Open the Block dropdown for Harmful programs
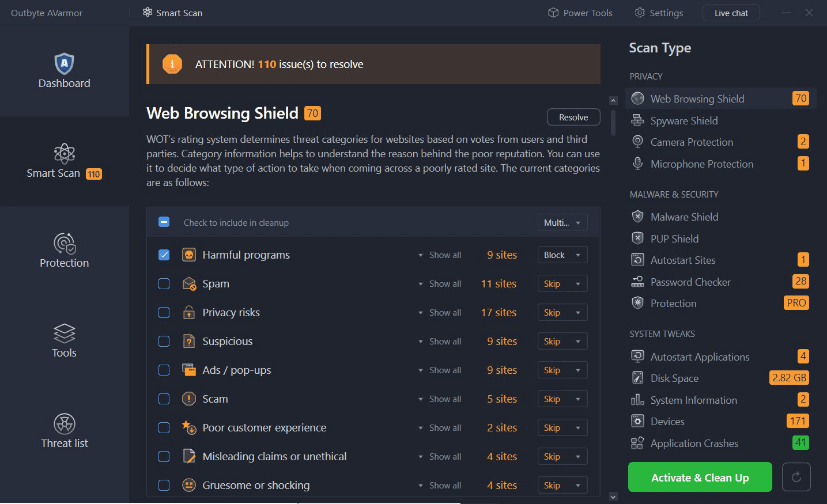Viewport: 827px width, 504px height. click(x=562, y=255)
